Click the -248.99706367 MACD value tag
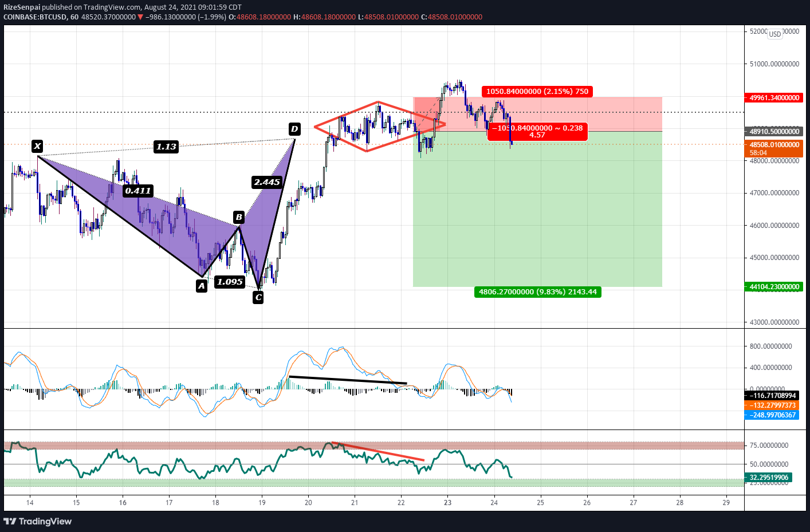The height and width of the screenshot is (532, 810). click(771, 415)
